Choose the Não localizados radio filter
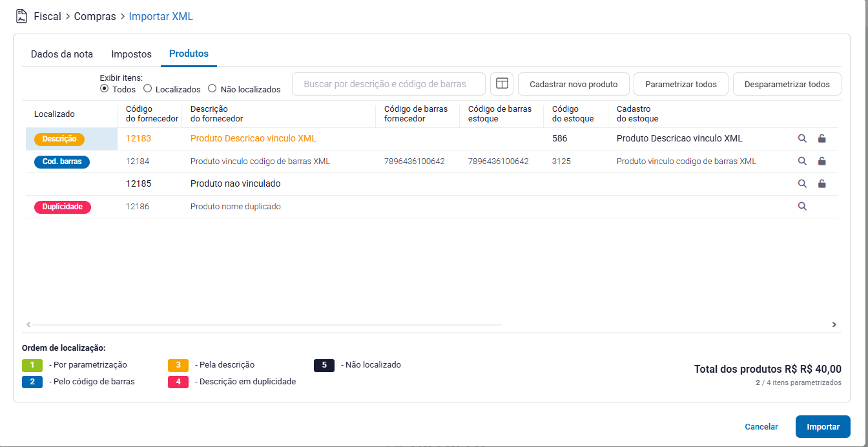Screen dimensions: 868x447 point(212,88)
